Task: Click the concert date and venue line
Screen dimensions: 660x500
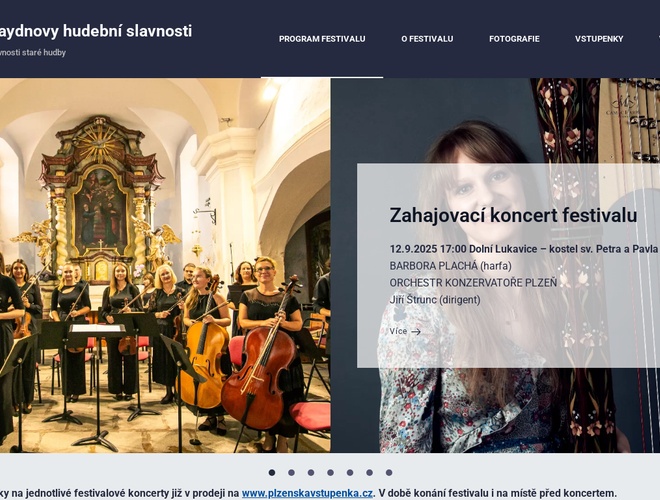Action: click(x=524, y=249)
